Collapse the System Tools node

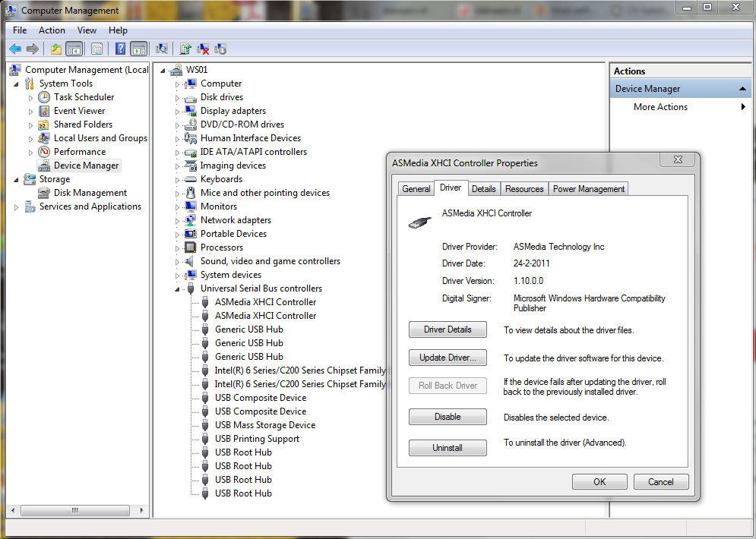point(17,84)
